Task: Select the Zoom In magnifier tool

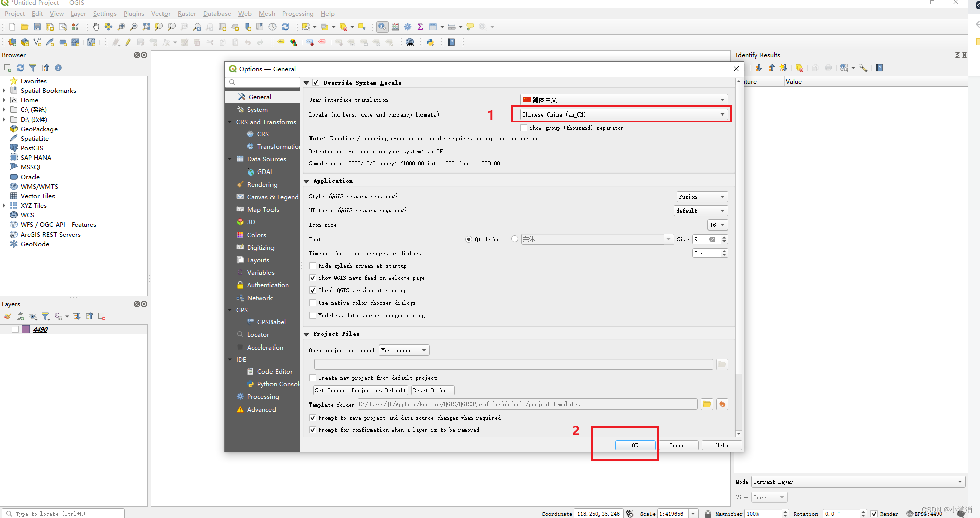Action: (121, 27)
